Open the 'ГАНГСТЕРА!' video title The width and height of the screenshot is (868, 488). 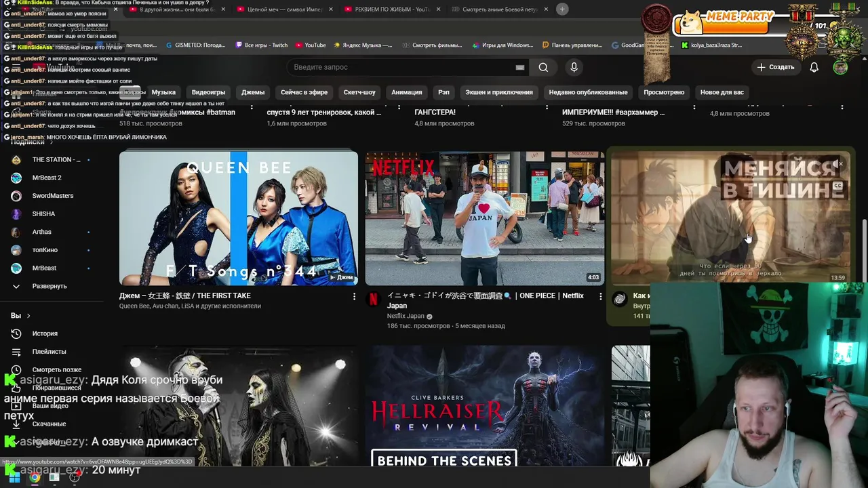click(x=435, y=113)
